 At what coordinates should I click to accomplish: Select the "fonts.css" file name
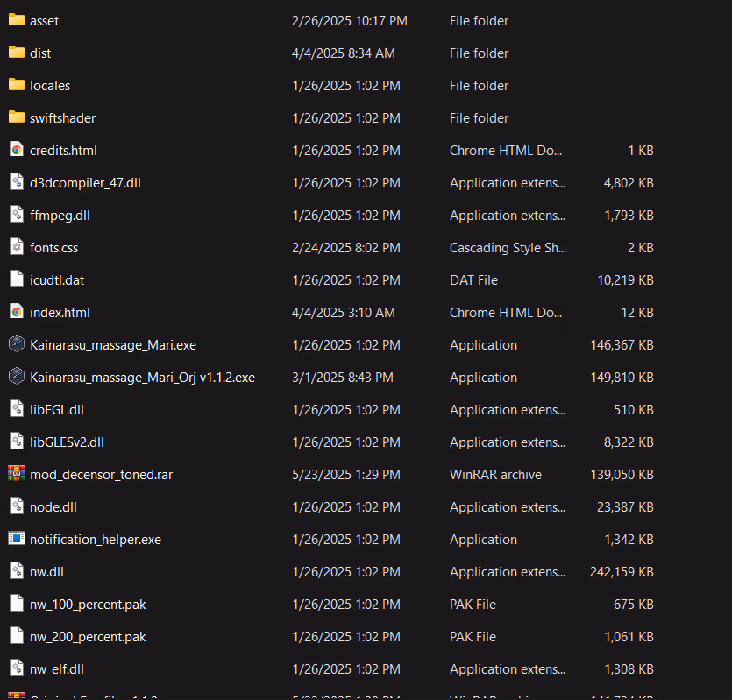[53, 248]
